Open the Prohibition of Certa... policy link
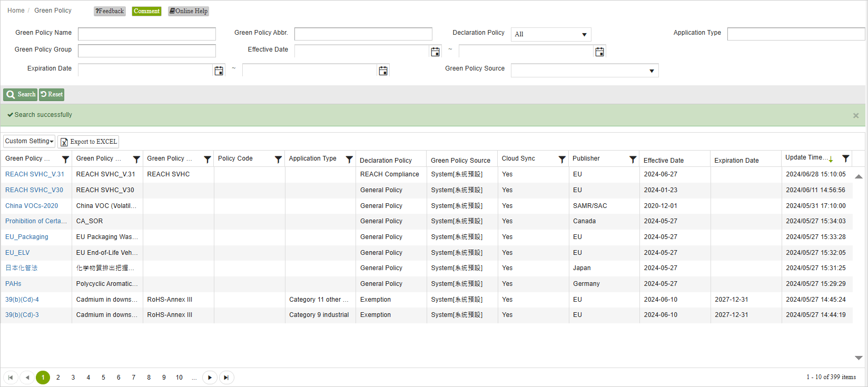 [x=36, y=221]
